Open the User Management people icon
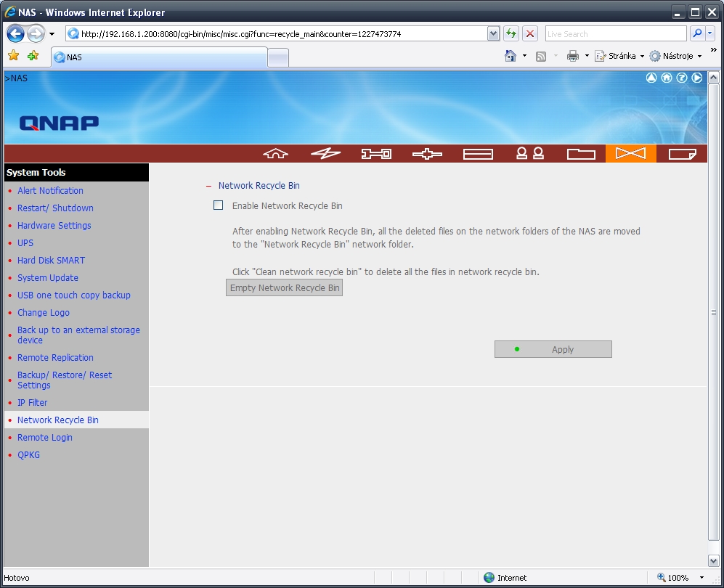The height and width of the screenshot is (588, 724). (529, 154)
